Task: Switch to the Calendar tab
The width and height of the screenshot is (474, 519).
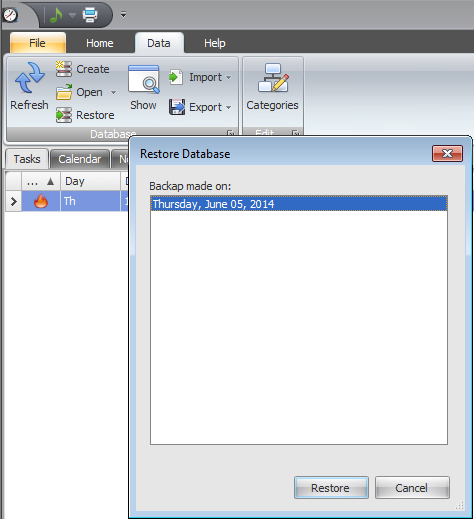Action: (80, 159)
